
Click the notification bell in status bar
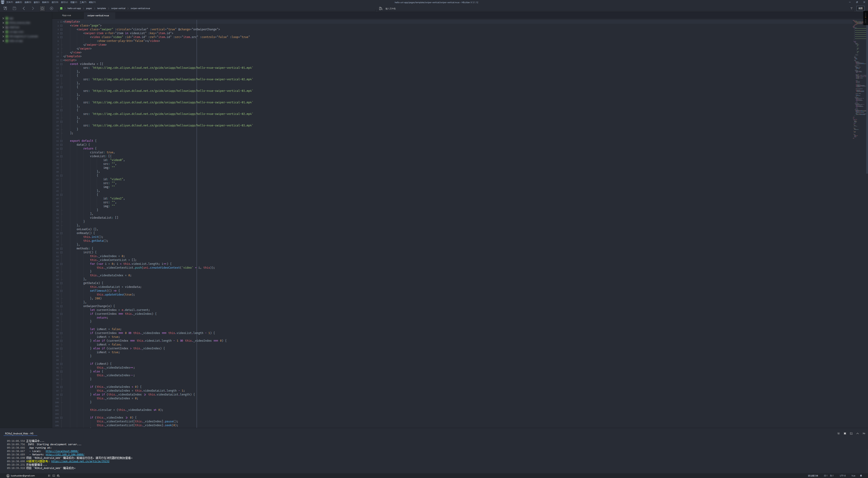861,476
